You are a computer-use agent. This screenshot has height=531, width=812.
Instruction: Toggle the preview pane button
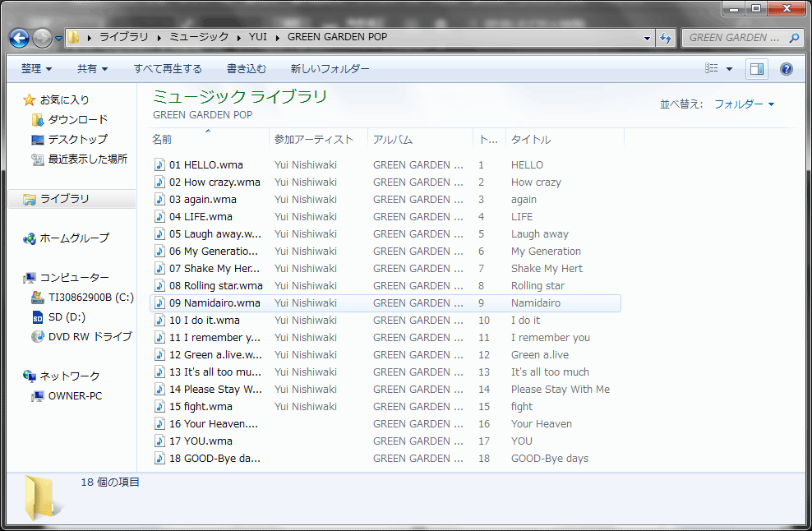pos(757,69)
